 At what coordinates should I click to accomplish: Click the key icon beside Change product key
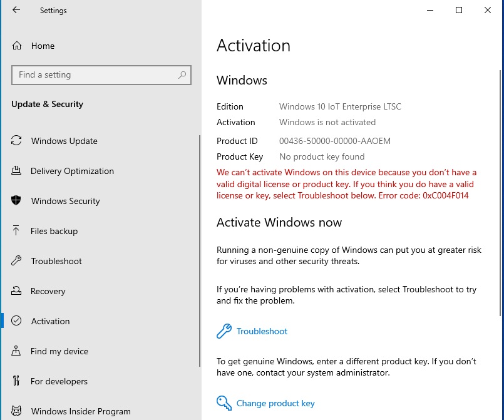coord(224,402)
